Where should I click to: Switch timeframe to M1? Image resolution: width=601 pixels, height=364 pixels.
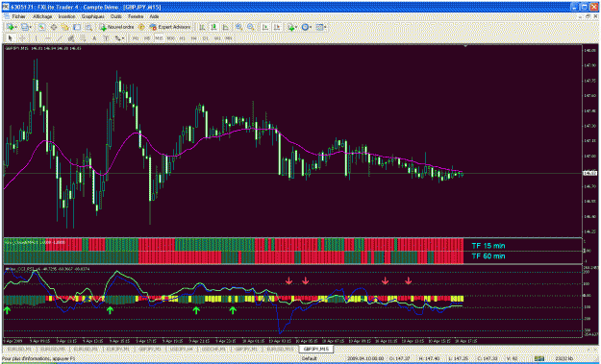pos(135,37)
